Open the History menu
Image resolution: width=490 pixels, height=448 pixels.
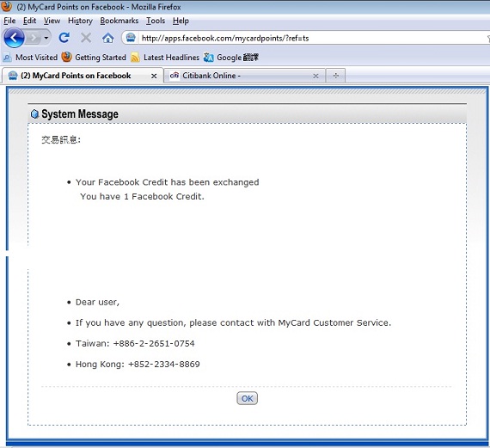tap(80, 21)
